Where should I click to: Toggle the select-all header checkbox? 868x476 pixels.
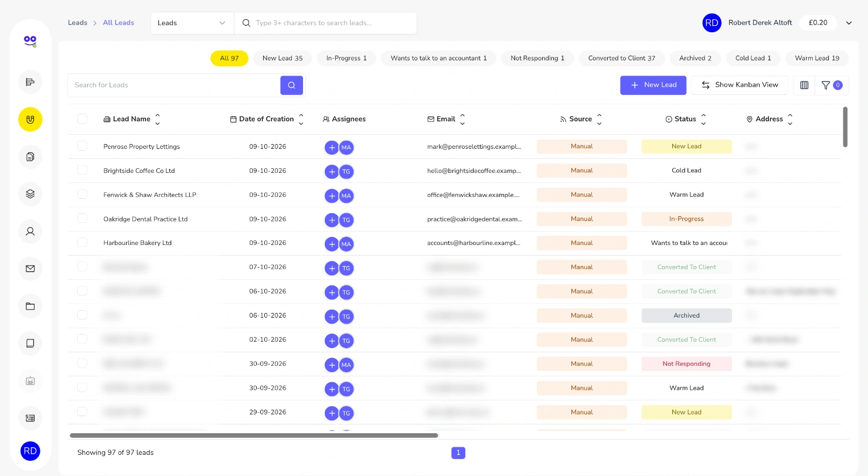82,119
